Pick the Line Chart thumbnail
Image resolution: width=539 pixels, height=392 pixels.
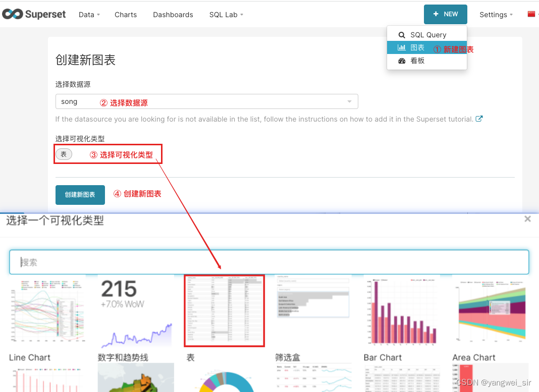tap(47, 311)
